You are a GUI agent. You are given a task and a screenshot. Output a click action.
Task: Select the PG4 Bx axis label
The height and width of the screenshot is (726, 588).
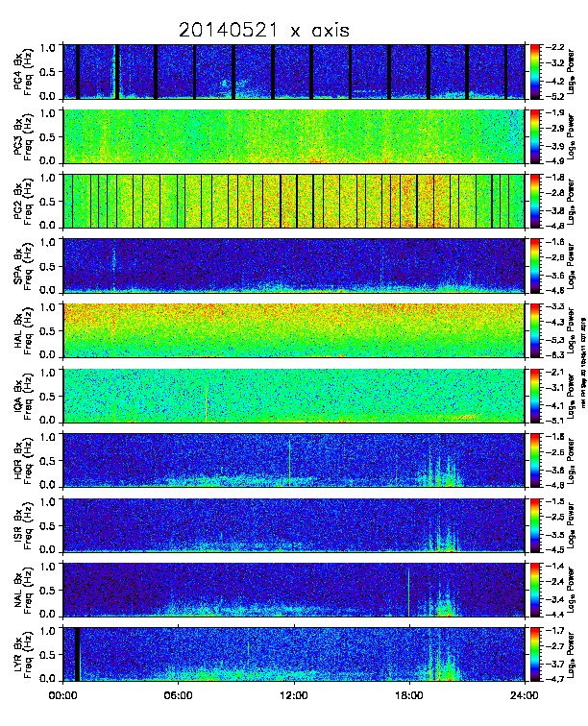(18, 72)
